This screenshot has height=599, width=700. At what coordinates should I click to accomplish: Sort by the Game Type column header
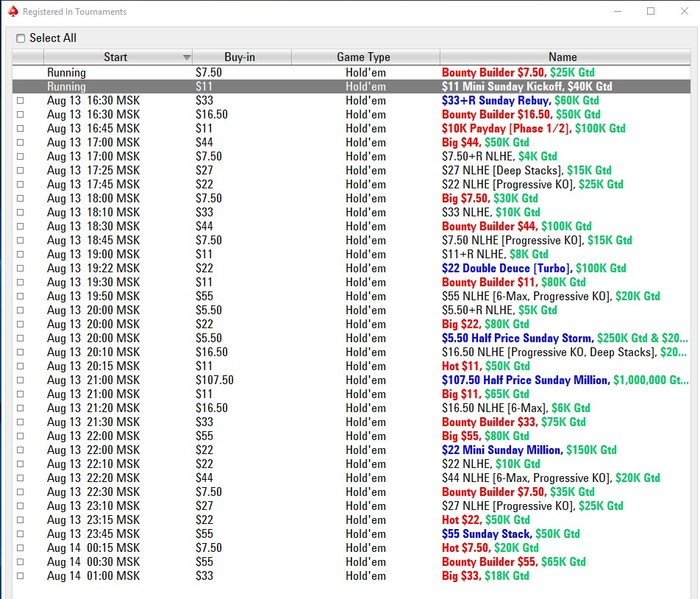(366, 57)
